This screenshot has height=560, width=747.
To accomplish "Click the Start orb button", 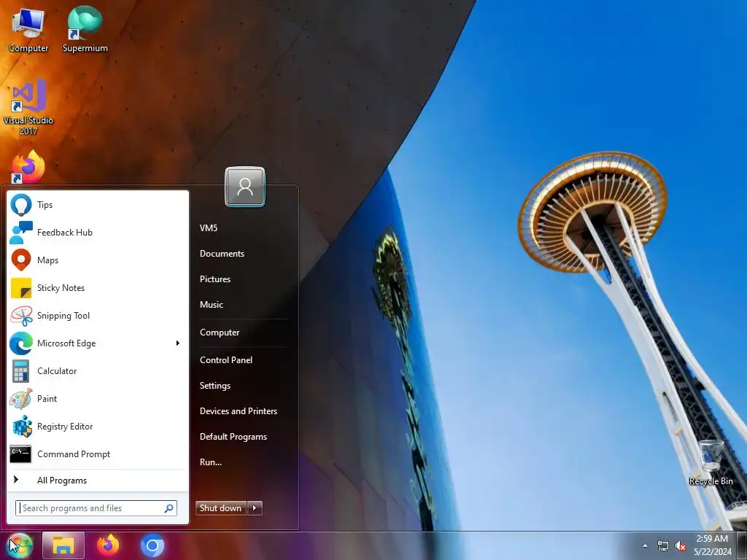I will click(20, 545).
